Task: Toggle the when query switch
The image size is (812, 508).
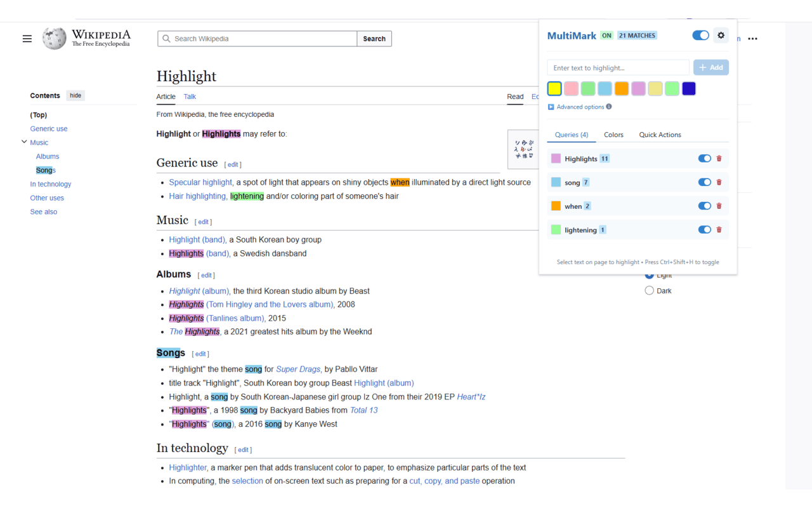Action: tap(704, 206)
